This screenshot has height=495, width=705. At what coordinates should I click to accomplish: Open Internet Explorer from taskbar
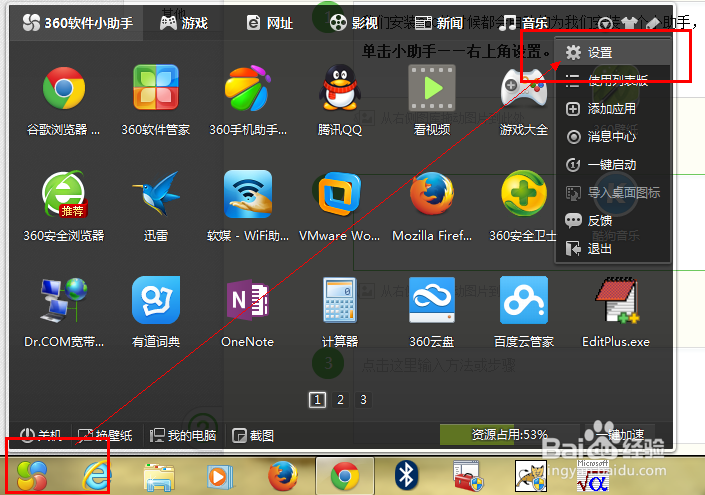click(96, 476)
